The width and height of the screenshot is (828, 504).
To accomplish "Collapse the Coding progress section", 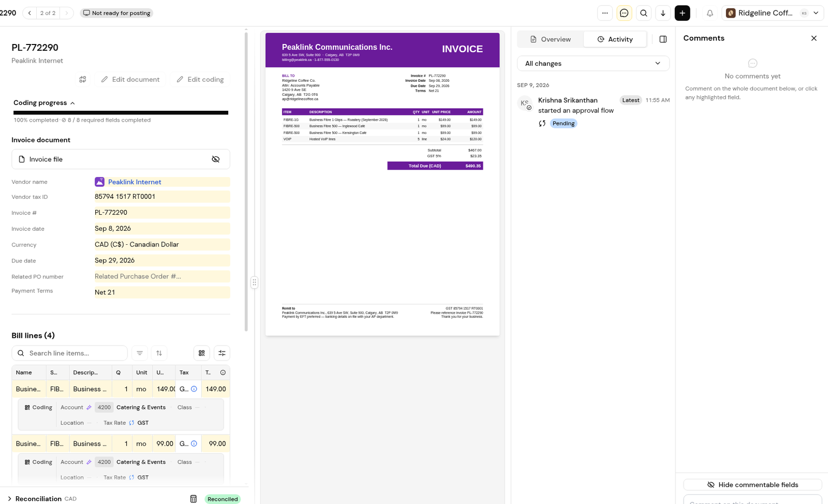I will (x=45, y=103).
